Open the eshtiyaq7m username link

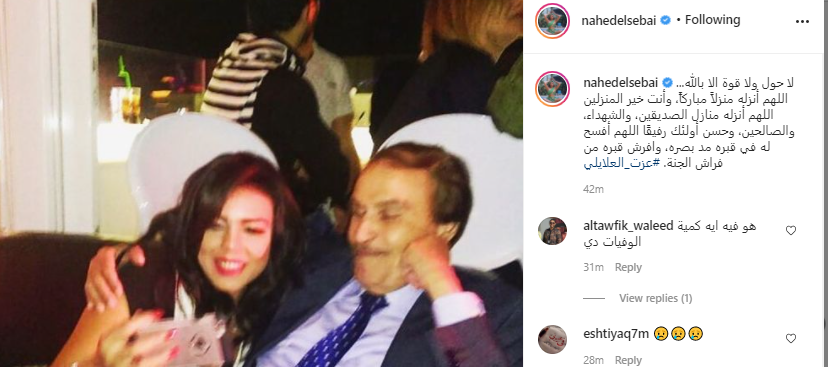614,334
